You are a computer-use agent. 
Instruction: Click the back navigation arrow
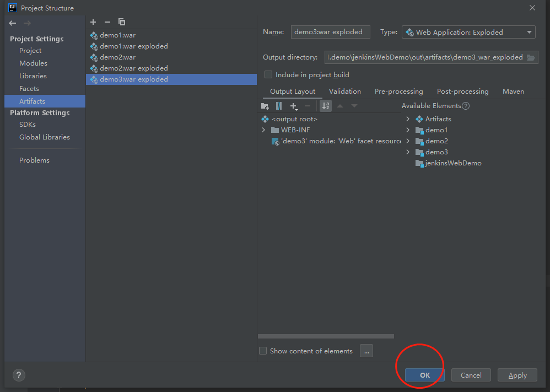[13, 23]
